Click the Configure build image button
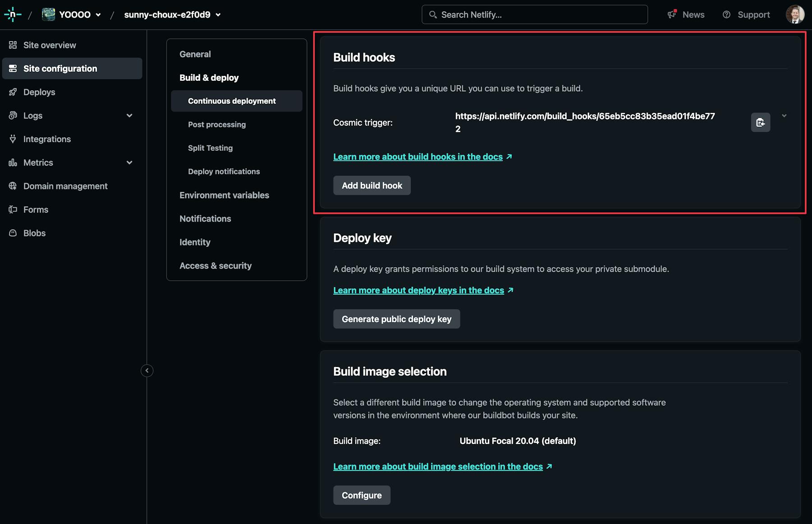Viewport: 812px width, 524px height. click(x=362, y=495)
